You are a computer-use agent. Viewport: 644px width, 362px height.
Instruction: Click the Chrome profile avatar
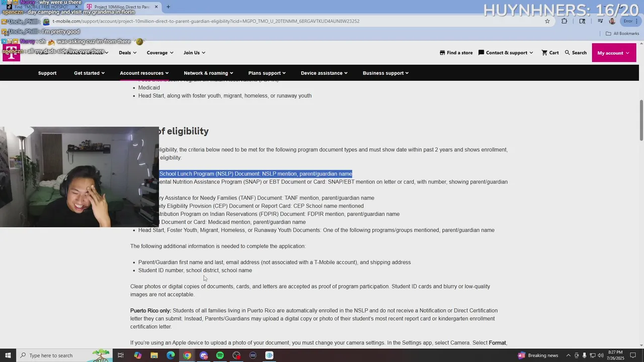(612, 21)
